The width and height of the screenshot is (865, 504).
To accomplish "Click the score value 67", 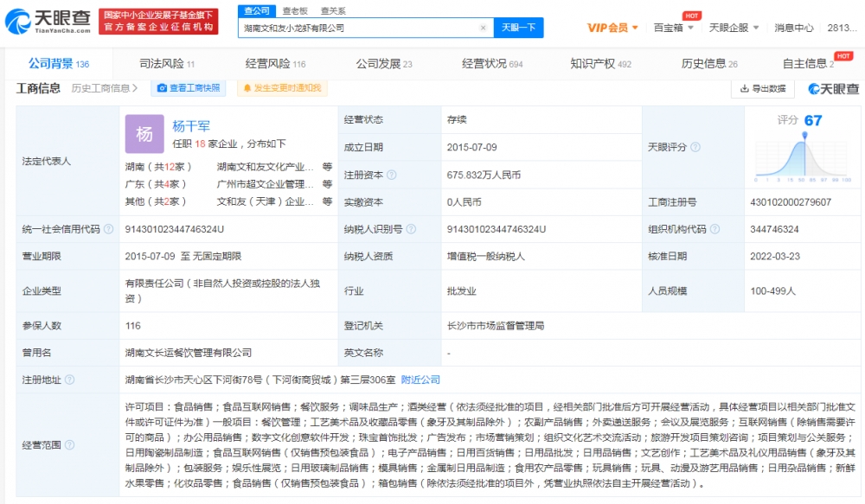I will [813, 120].
